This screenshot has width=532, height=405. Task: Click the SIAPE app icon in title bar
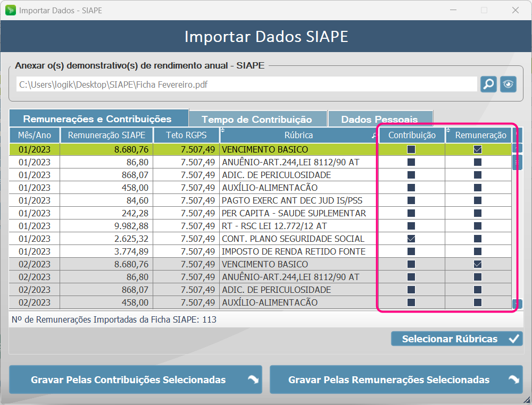tap(11, 10)
